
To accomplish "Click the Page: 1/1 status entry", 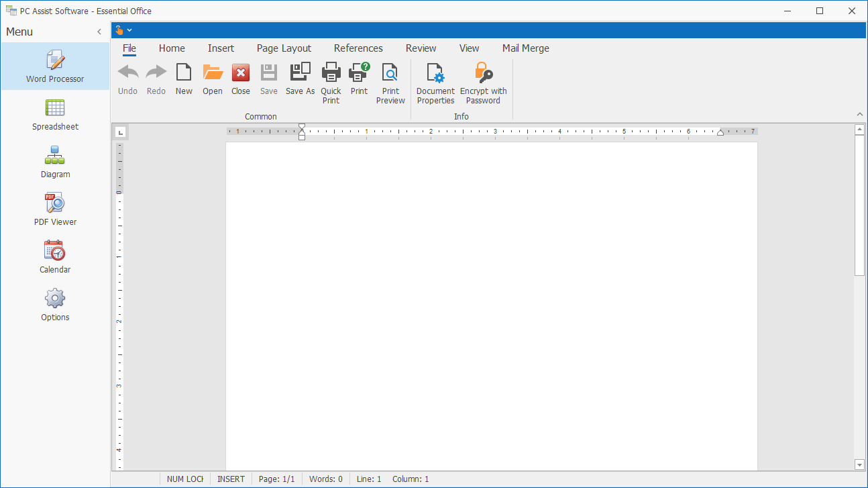I will pyautogui.click(x=276, y=479).
